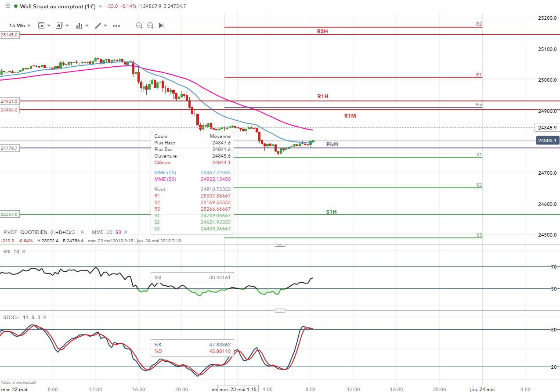The height and width of the screenshot is (392, 560).
Task: Remove the PIVOT QUOTIDIEN indicator
Action: pyautogui.click(x=83, y=232)
